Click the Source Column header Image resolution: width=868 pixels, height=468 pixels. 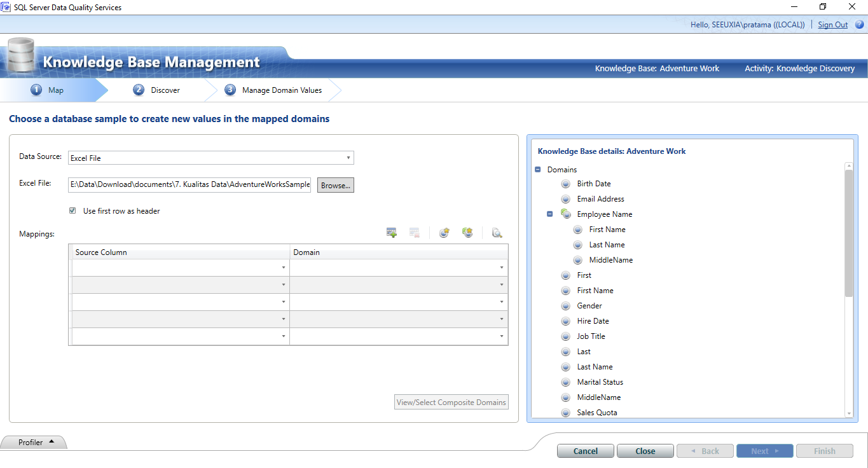tap(181, 252)
